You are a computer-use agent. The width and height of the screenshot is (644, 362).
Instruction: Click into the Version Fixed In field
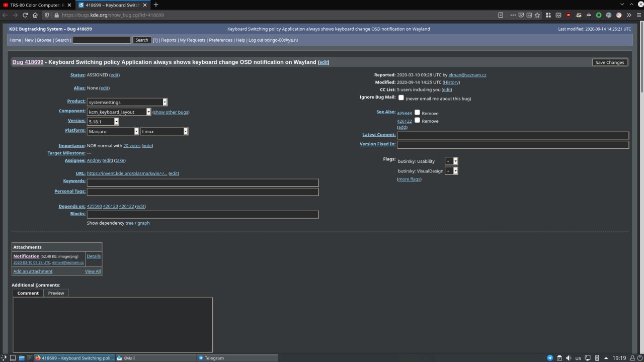[513, 145]
